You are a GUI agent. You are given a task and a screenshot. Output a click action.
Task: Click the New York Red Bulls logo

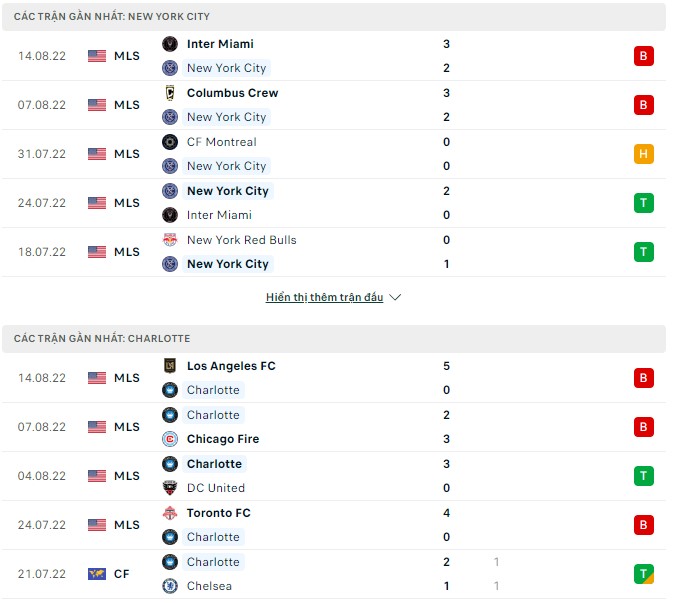click(169, 240)
